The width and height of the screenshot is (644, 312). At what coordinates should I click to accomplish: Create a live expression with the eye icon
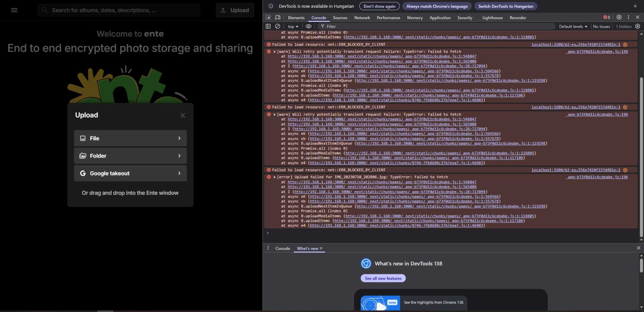[309, 26]
